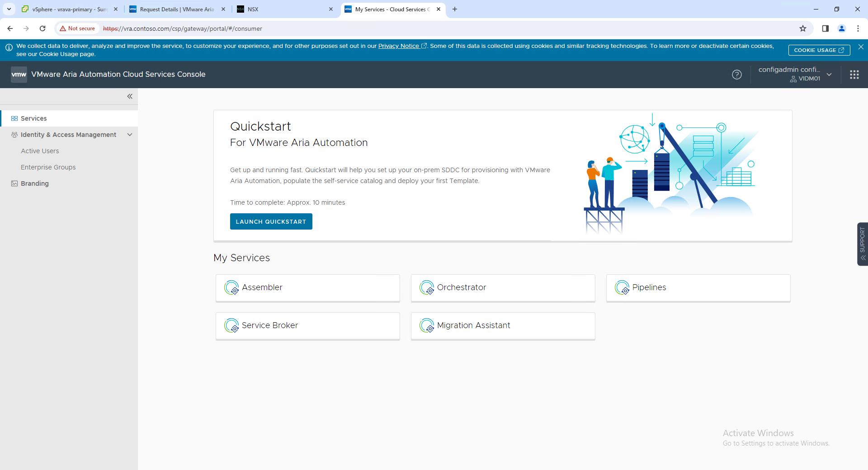Select Services in the sidebar
The image size is (868, 470).
click(69, 118)
